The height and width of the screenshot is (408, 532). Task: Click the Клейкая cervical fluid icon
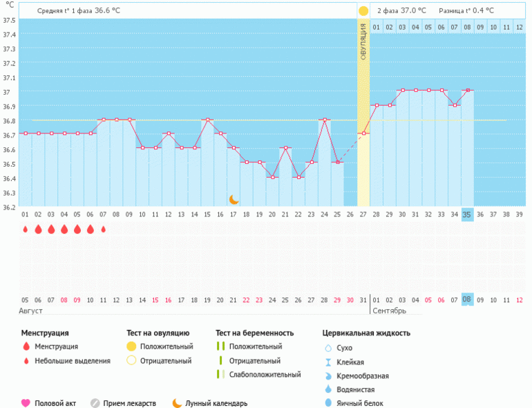(328, 362)
